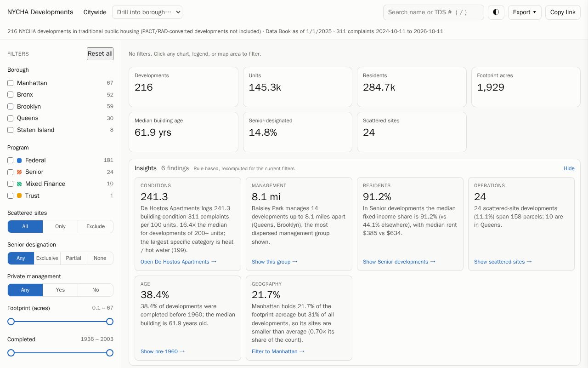Click the MANAGEMENT 8.1 mi value
This screenshot has width=588, height=368.
[x=266, y=197]
